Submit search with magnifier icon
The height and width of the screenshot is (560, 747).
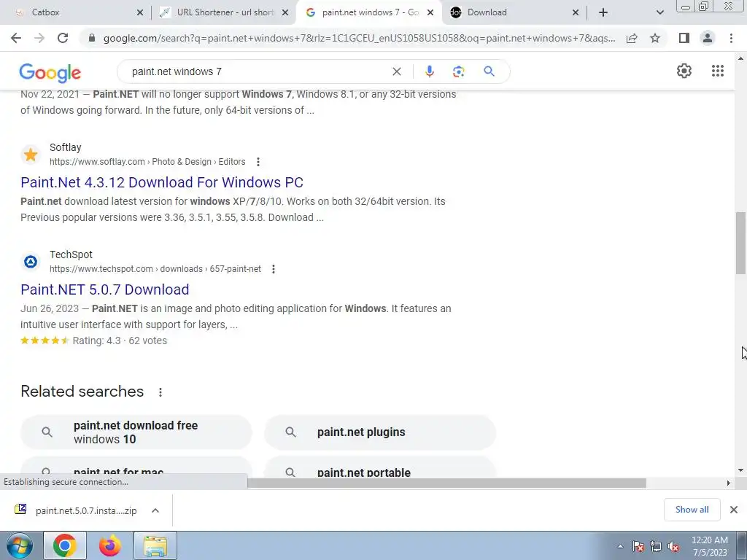[489, 71]
